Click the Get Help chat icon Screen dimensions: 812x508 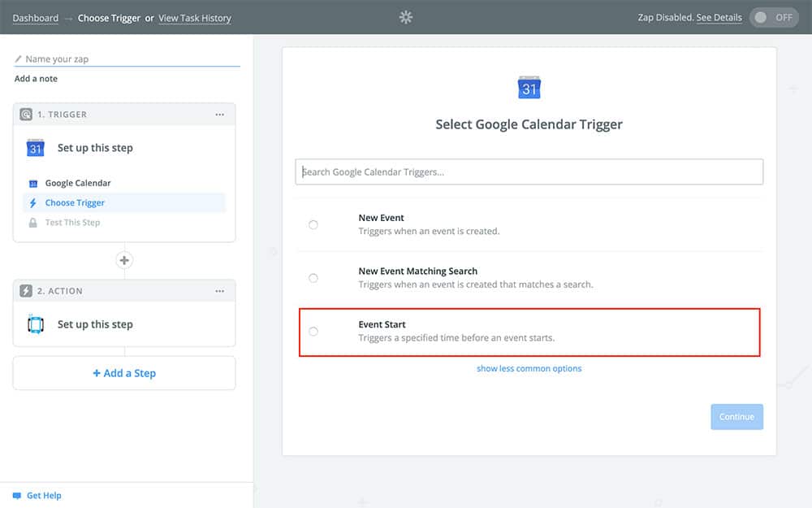click(16, 496)
